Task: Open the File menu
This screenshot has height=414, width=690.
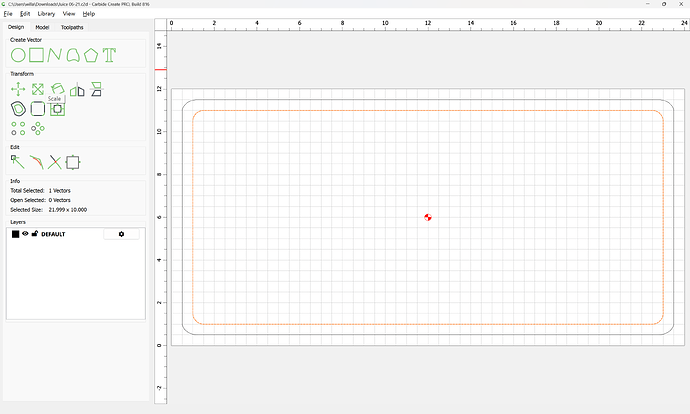Action: pyautogui.click(x=8, y=14)
